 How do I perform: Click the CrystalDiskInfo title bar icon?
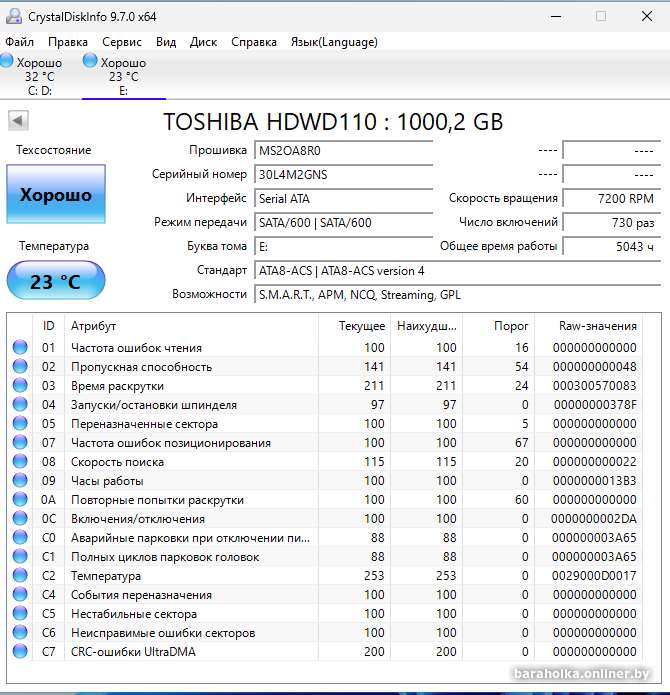[x=14, y=16]
